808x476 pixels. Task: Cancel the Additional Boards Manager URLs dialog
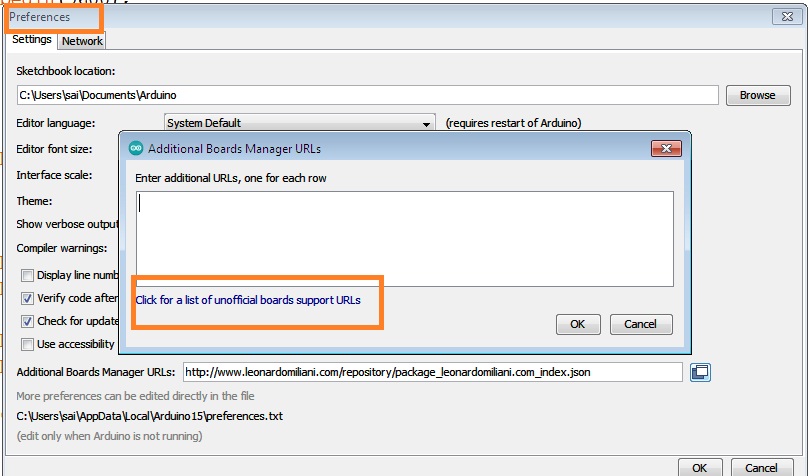(x=641, y=324)
